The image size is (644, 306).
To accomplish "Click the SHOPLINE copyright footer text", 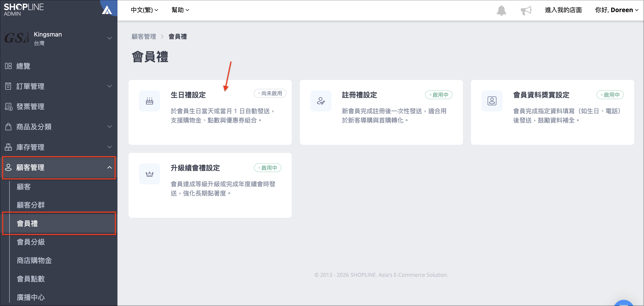I will tap(381, 275).
